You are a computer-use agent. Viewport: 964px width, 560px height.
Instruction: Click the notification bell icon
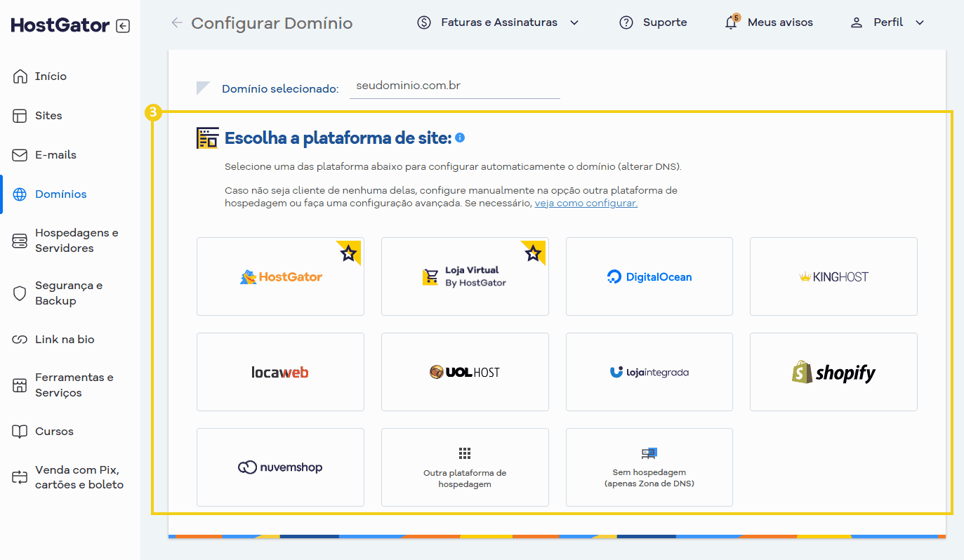[731, 23]
